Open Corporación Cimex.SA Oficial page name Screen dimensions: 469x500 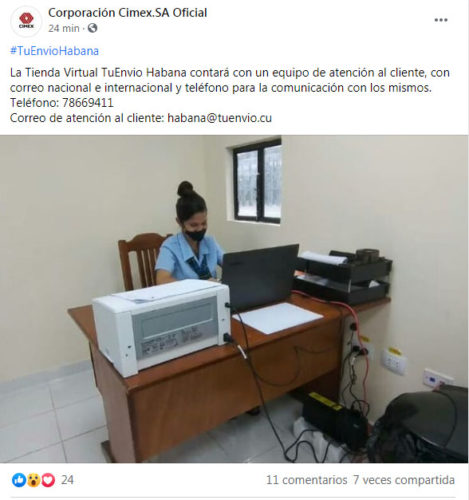pyautogui.click(x=128, y=13)
